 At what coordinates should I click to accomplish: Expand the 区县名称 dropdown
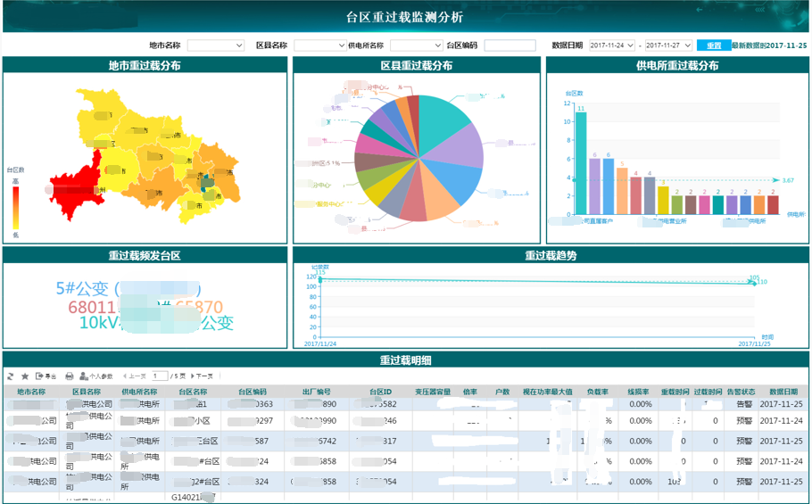(x=319, y=45)
